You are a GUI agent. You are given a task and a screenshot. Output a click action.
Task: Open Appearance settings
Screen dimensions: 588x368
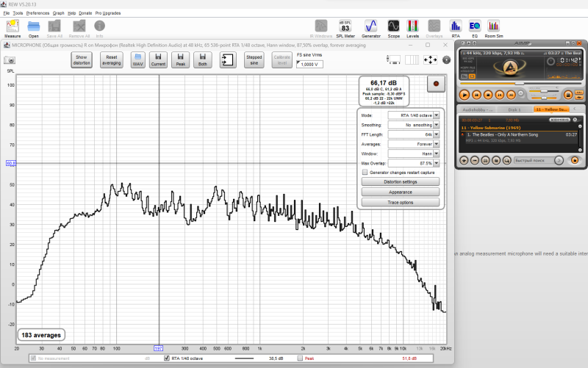click(400, 192)
